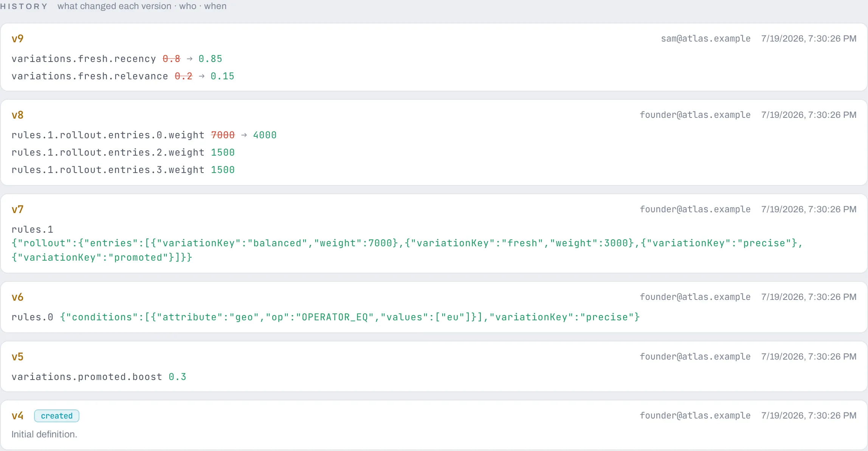Click the 1500 value for entries.2.weight
The height and width of the screenshot is (451, 868).
point(223,153)
